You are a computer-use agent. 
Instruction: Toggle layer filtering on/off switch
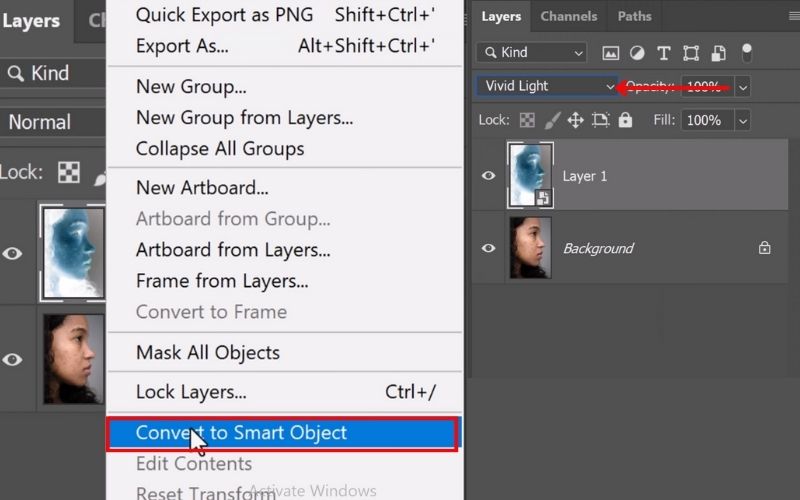pos(746,53)
